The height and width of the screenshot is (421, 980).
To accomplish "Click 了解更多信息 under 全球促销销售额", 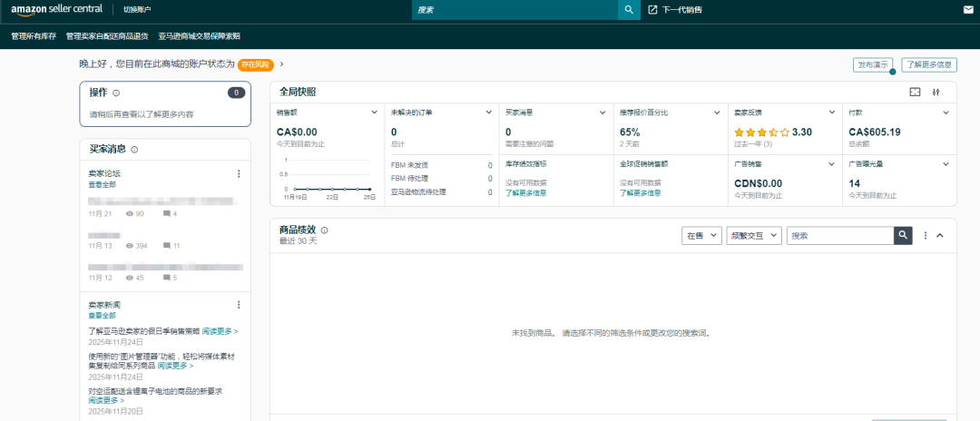I will pyautogui.click(x=641, y=193).
